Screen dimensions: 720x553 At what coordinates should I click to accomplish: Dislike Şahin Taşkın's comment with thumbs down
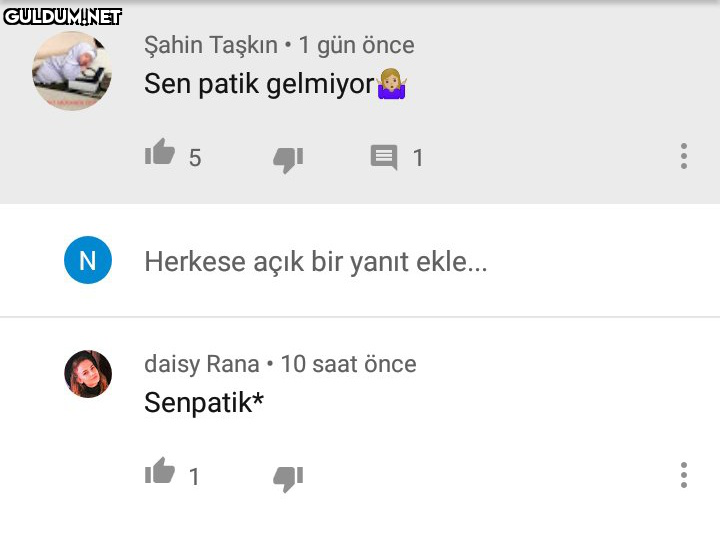(288, 158)
